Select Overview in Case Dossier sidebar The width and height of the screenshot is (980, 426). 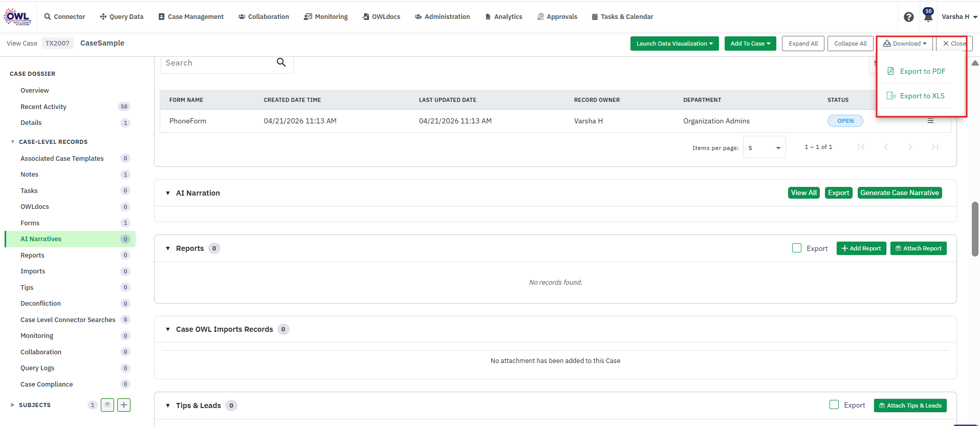pos(35,91)
